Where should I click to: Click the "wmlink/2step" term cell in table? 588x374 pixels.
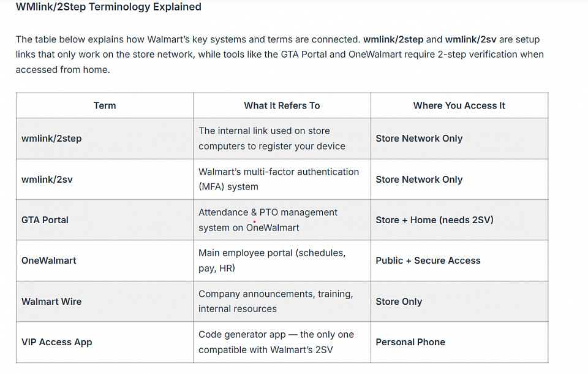(51, 139)
